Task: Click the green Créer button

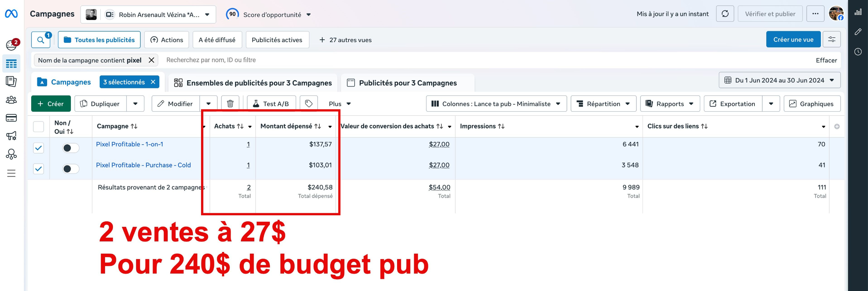Action: pos(51,104)
